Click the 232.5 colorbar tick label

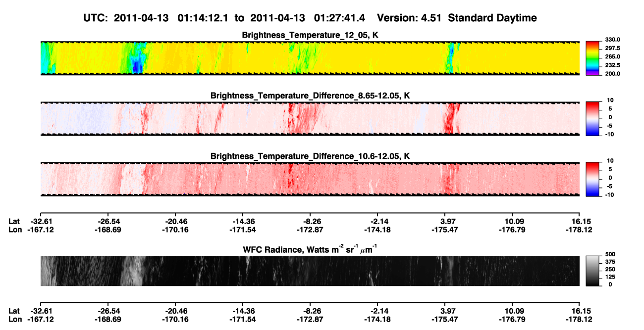[613, 65]
